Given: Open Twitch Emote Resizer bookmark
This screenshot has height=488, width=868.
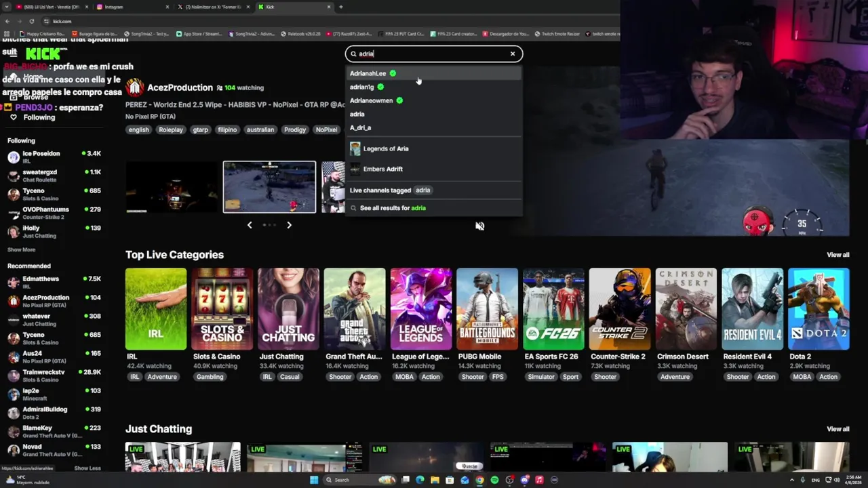Looking at the screenshot, I should click(x=557, y=33).
